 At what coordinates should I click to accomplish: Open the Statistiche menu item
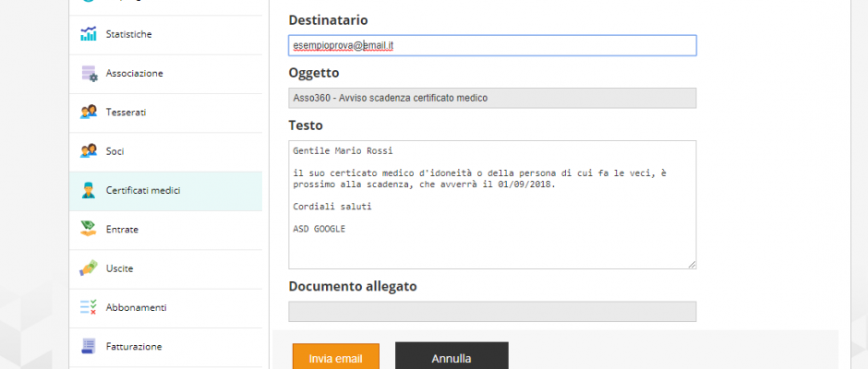[x=165, y=34]
